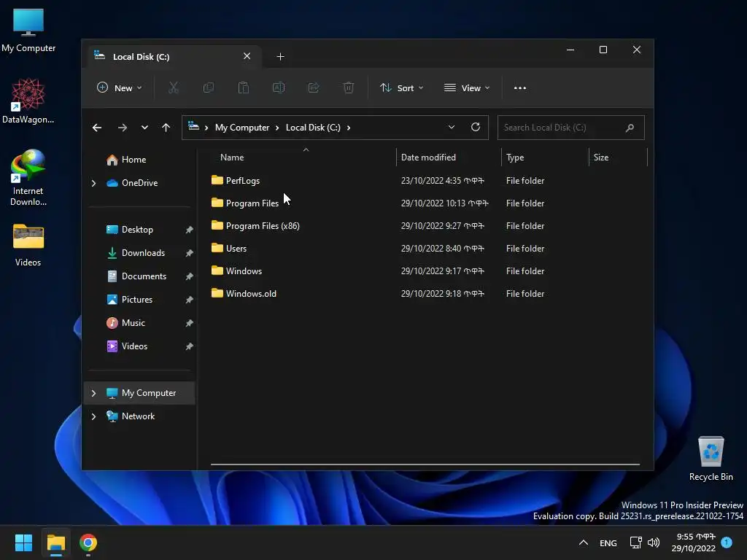
Task: Expand the My Computer tree node
Action: [93, 393]
